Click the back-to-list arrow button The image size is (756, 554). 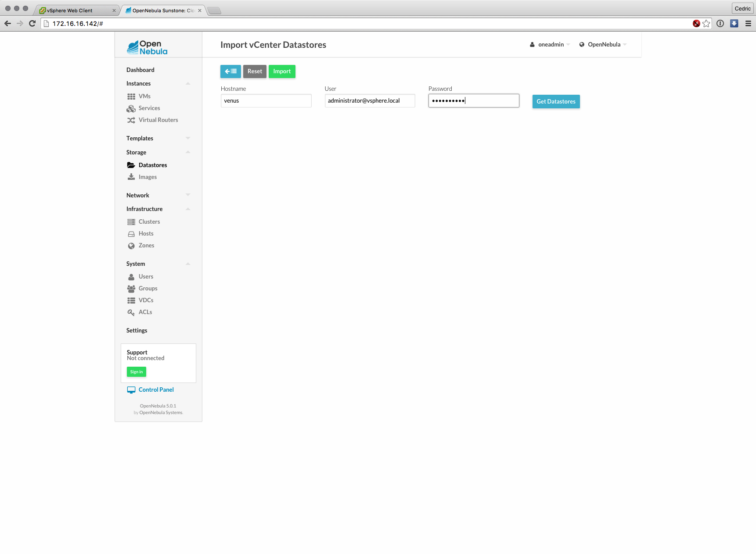point(230,71)
